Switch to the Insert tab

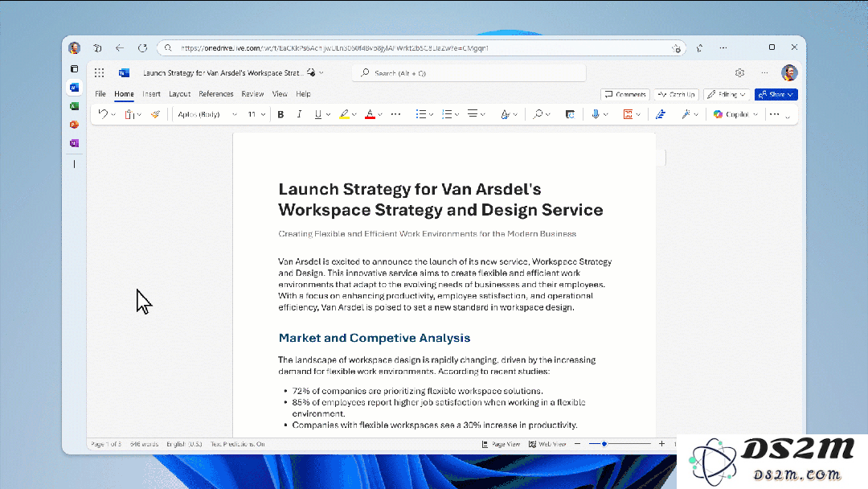coord(151,94)
